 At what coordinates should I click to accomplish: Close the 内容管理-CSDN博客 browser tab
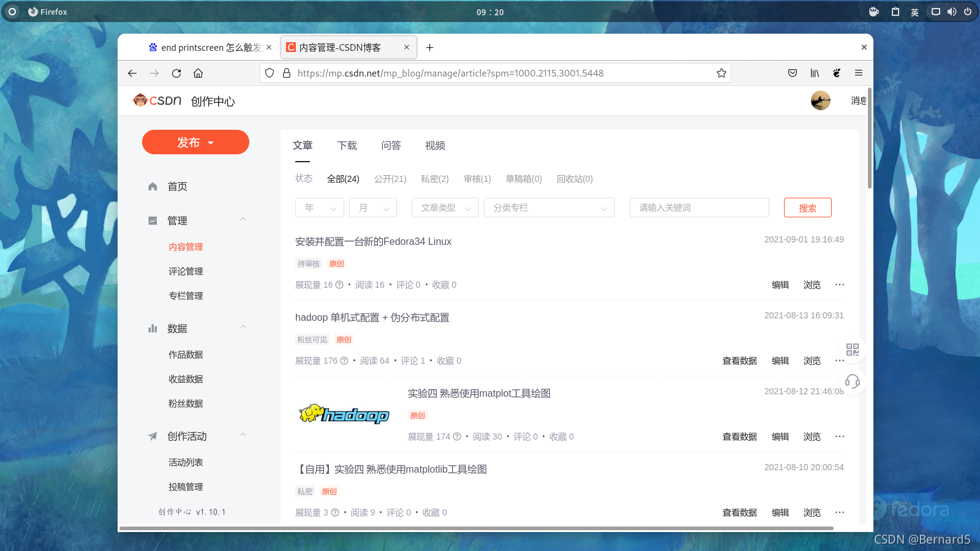coord(407,47)
